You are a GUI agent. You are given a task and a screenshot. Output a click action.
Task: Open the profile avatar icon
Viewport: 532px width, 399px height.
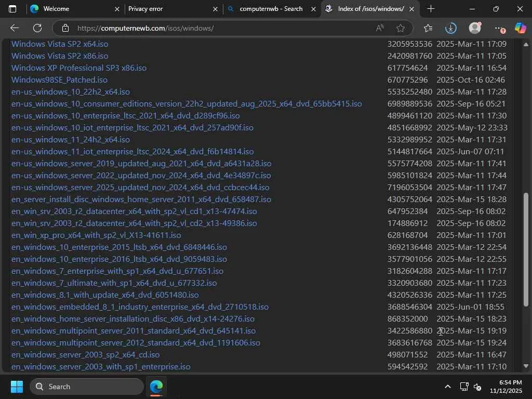(x=475, y=28)
